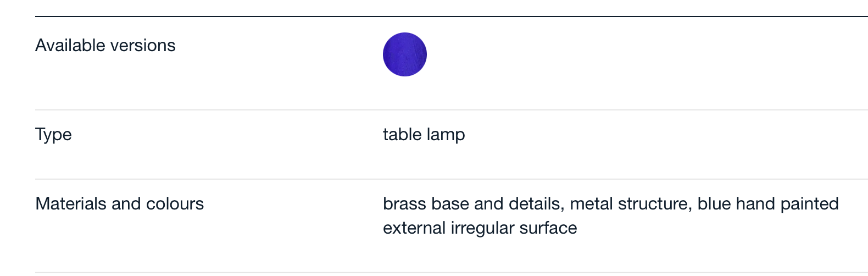Click the word "external" starting the second line

click(414, 228)
